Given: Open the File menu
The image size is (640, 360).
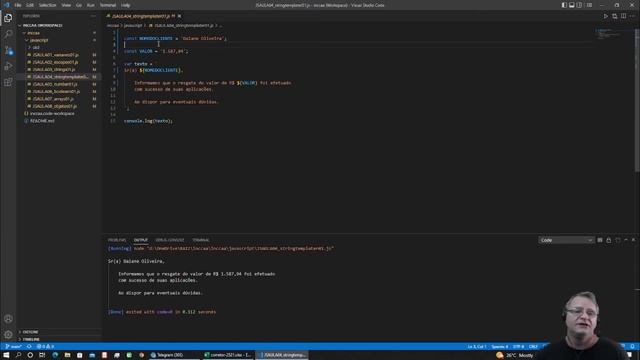Looking at the screenshot, I should [x=18, y=5].
